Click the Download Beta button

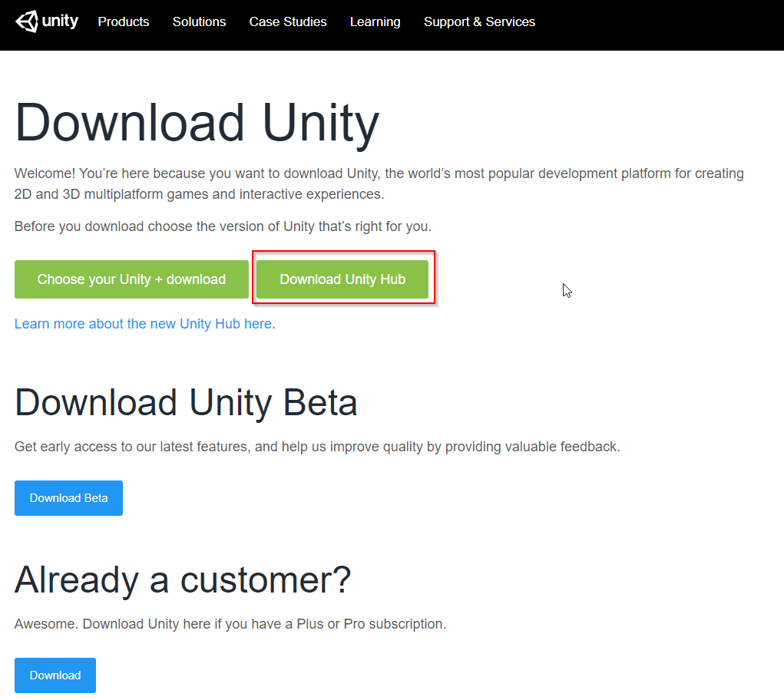click(x=68, y=498)
